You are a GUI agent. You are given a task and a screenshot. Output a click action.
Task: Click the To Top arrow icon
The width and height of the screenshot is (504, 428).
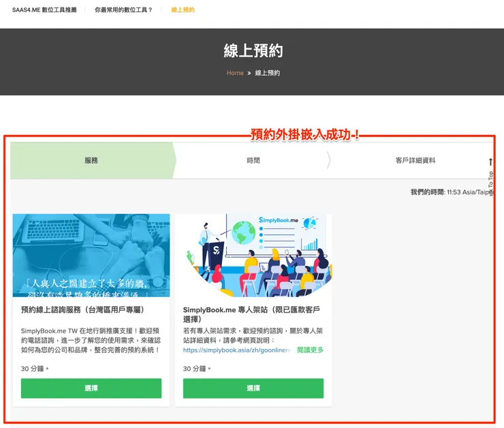pyautogui.click(x=490, y=162)
